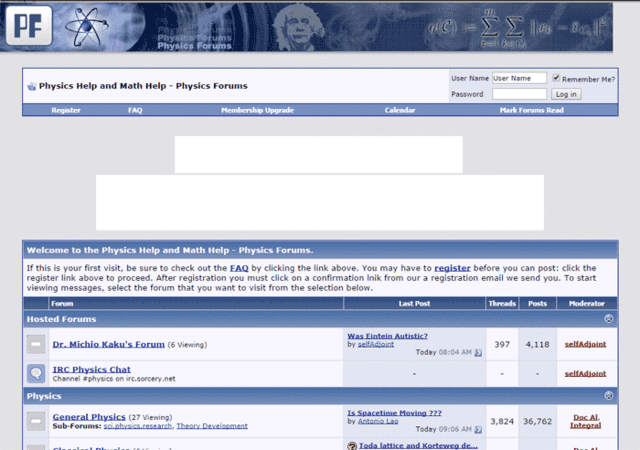The width and height of the screenshot is (640, 450).
Task: Select Mark Forums Read in the navbar
Action: tap(531, 110)
